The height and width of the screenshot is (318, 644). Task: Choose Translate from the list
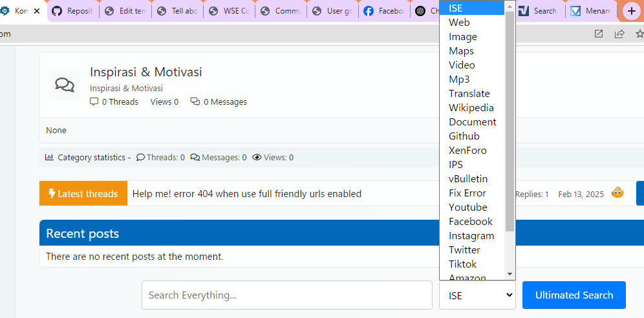472,94
